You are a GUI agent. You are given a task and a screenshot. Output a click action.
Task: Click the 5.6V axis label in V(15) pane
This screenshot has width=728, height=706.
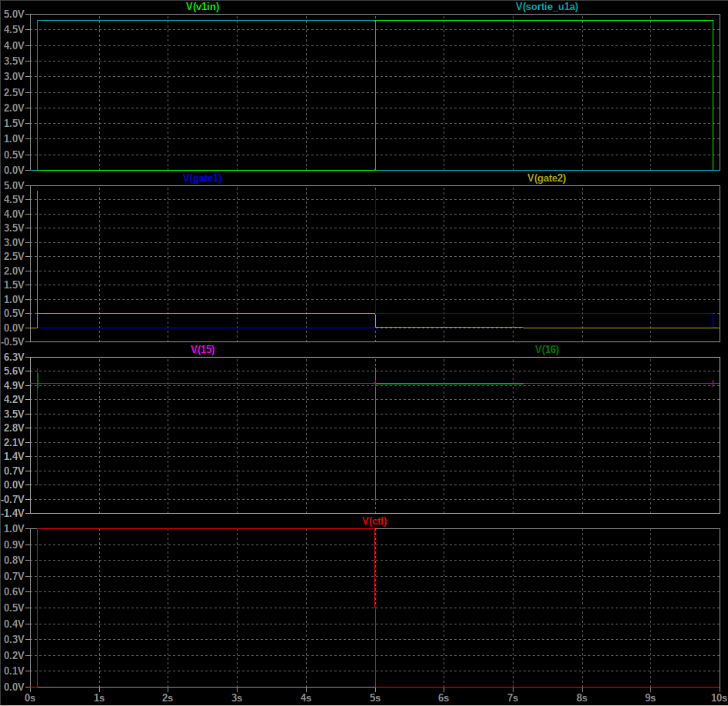pyautogui.click(x=14, y=371)
